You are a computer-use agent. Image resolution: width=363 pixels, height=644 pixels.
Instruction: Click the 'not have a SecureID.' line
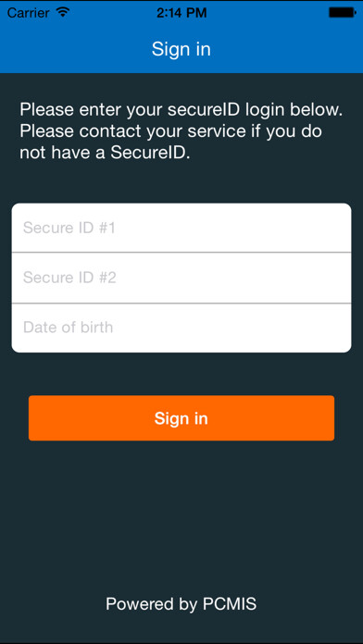point(106,153)
